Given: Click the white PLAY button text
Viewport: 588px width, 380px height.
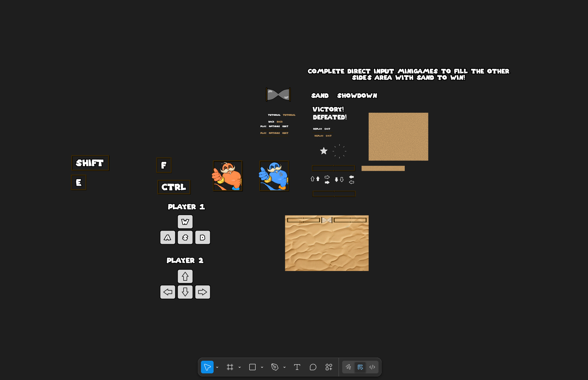Looking at the screenshot, I should click(263, 126).
